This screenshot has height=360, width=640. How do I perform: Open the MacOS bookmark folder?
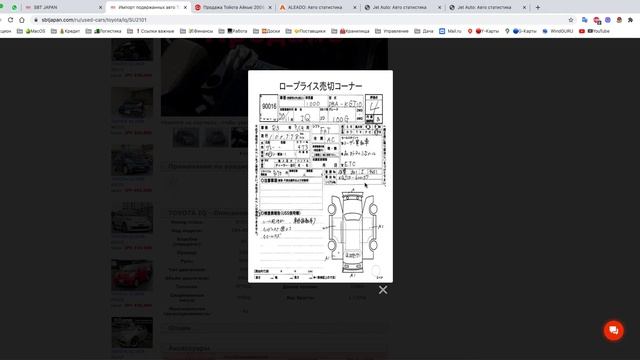pyautogui.click(x=31, y=31)
